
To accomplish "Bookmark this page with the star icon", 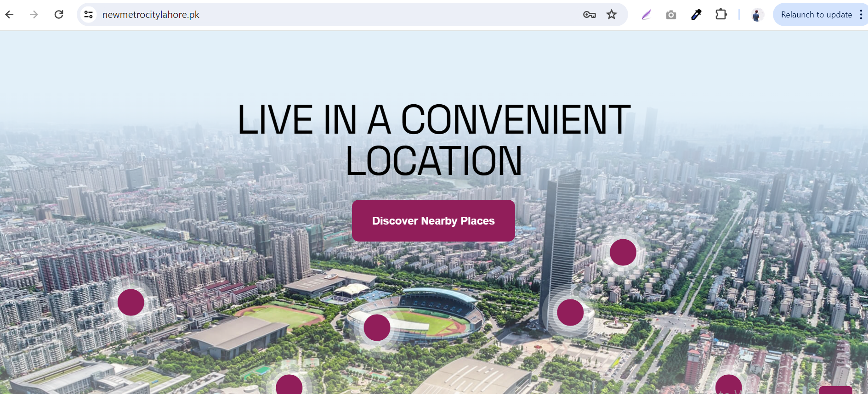I will click(x=612, y=15).
